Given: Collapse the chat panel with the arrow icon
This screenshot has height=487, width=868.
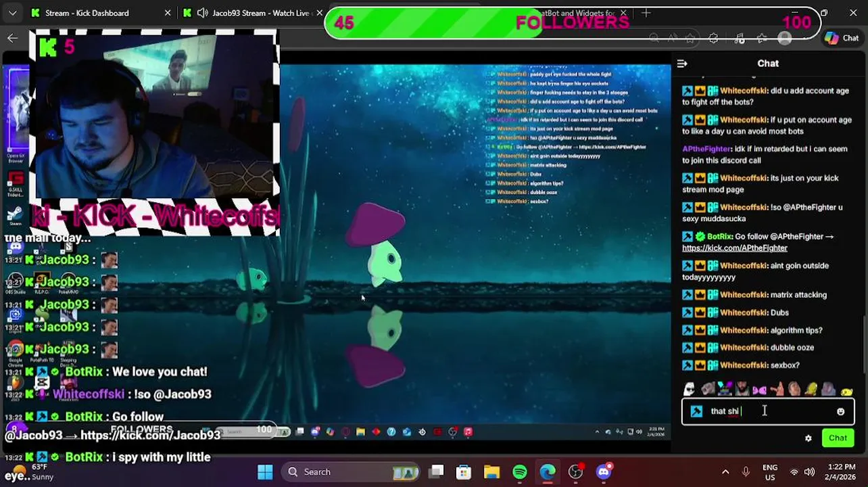Looking at the screenshot, I should (x=682, y=64).
